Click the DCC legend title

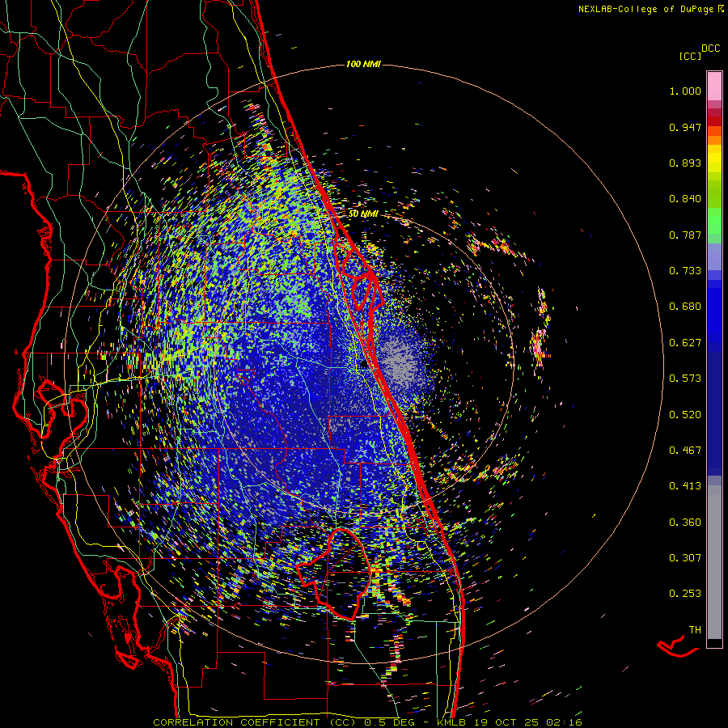[710, 49]
